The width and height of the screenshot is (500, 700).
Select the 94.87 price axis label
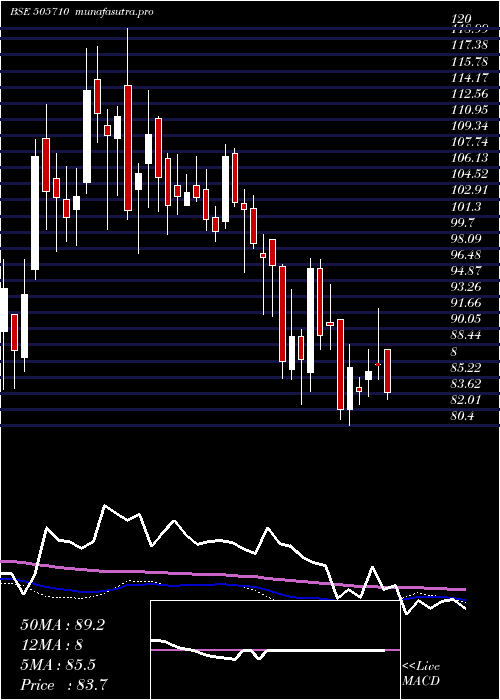coord(466,271)
